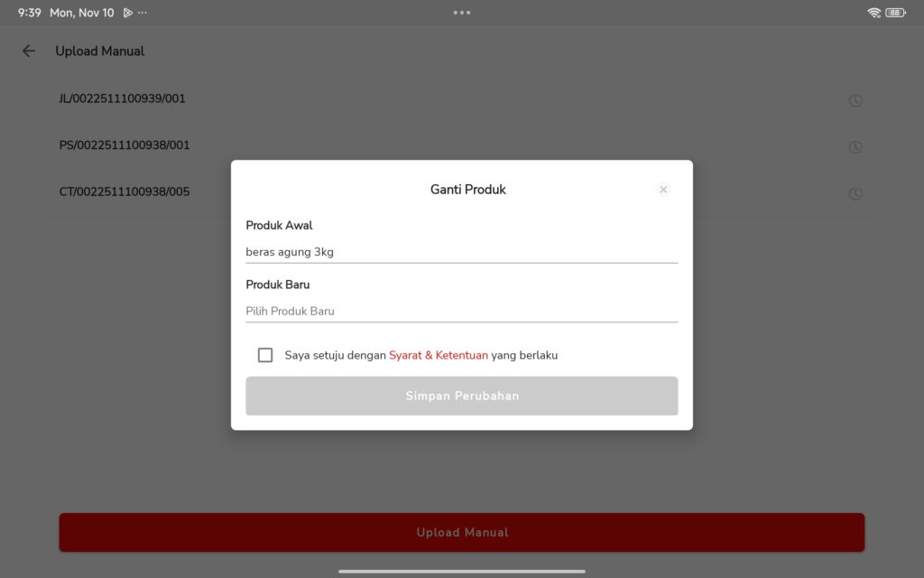Viewport: 924px width, 578px height.
Task: Select the Produk Awal field with beras agung 3kg
Action: (x=461, y=252)
